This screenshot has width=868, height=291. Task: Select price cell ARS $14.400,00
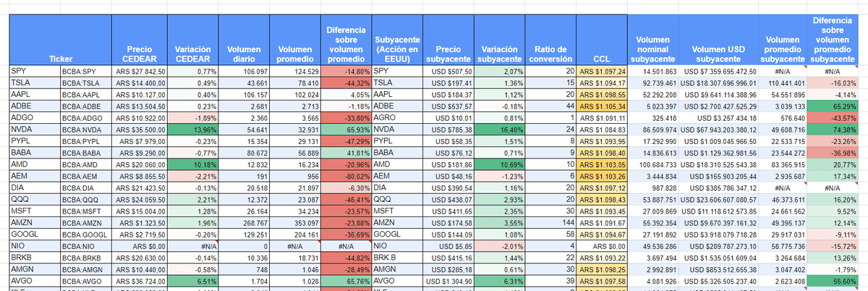[x=139, y=83]
